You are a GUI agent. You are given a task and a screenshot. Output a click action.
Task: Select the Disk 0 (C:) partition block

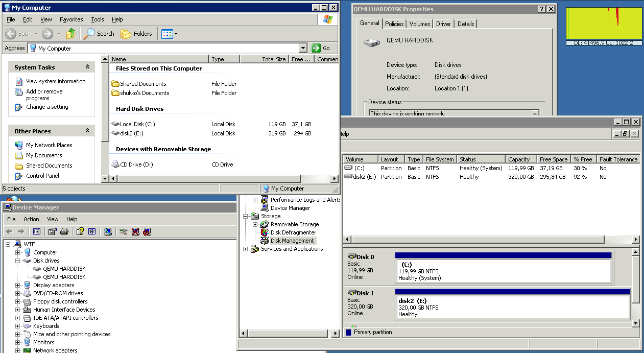point(504,271)
